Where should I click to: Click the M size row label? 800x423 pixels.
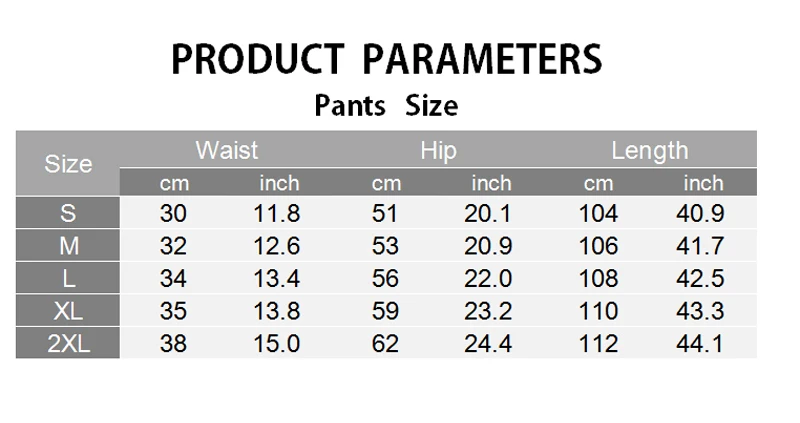point(68,246)
